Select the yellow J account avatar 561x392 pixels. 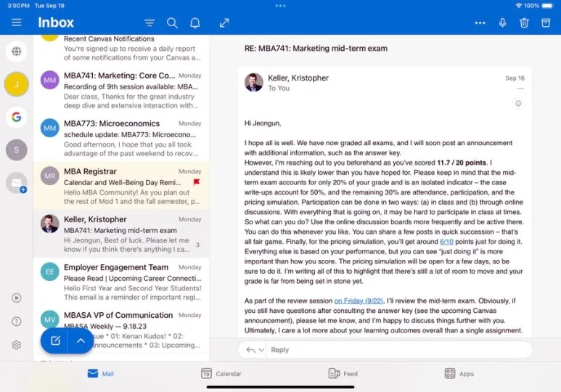coord(17,84)
